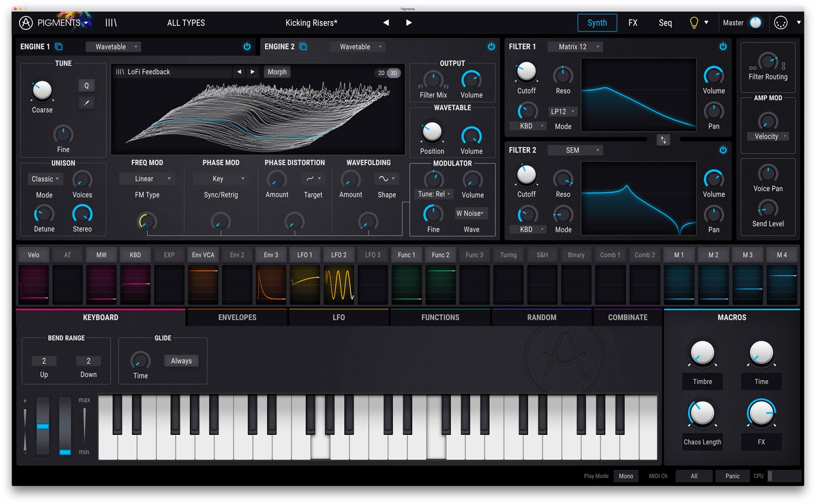Select the LFO 2 modulation source thumbnail
Screen dimensions: 816x504
click(339, 284)
